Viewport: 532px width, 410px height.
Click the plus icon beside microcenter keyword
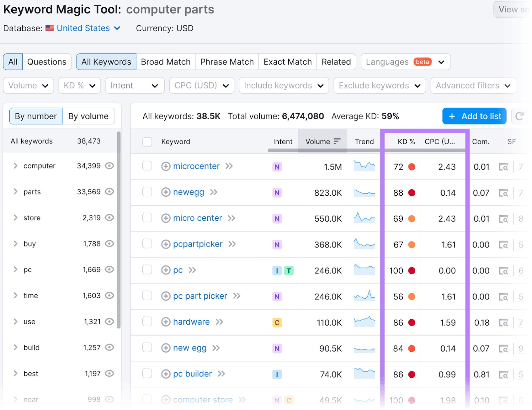[x=166, y=166]
